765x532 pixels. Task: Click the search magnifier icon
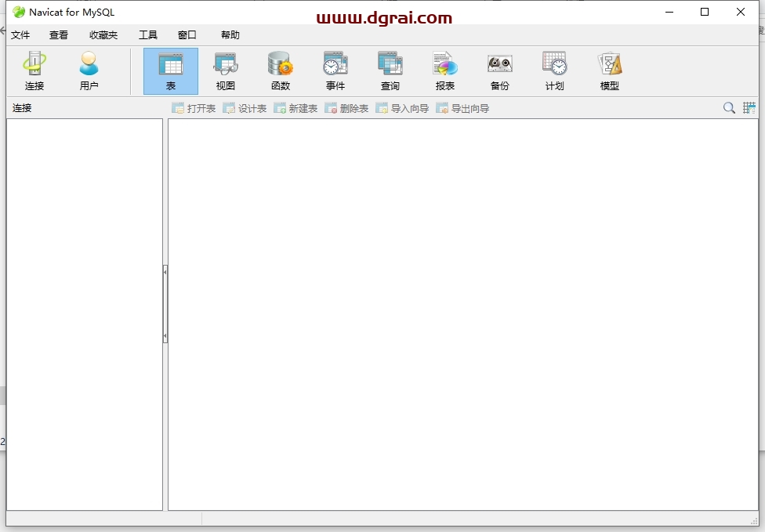coord(729,108)
